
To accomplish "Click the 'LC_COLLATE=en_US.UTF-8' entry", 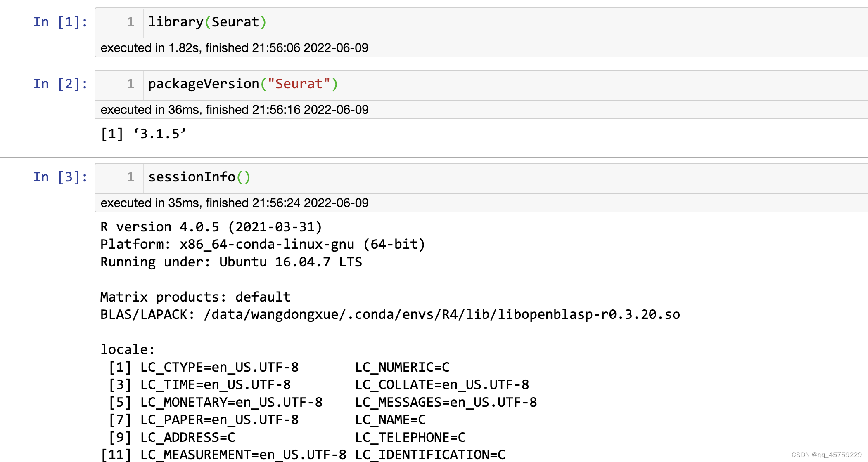I will (442, 384).
